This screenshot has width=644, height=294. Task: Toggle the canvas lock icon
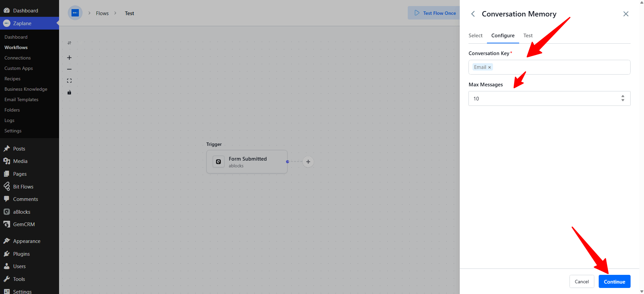tap(69, 92)
